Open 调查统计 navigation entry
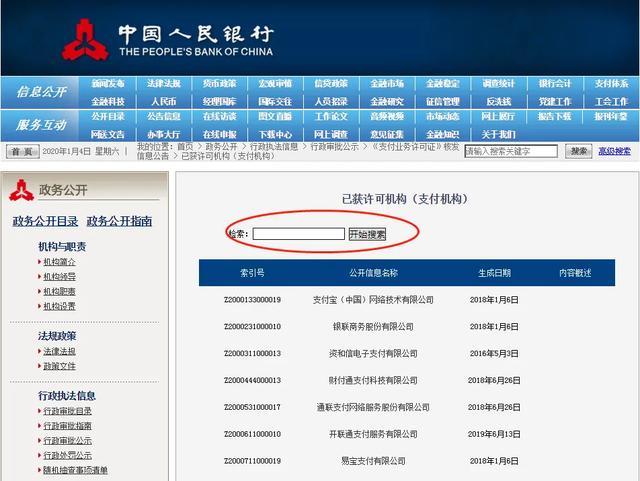Viewport: 640px width, 481px height. [x=499, y=84]
